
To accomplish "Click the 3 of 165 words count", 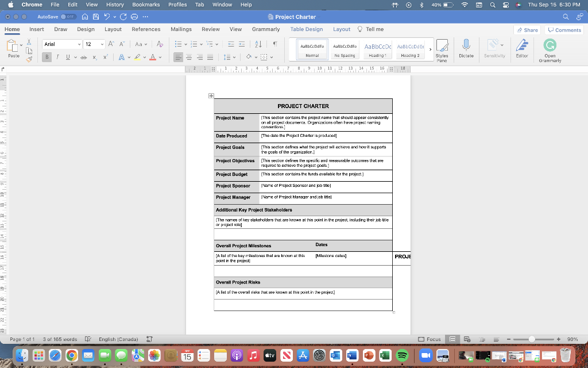I will (x=60, y=339).
